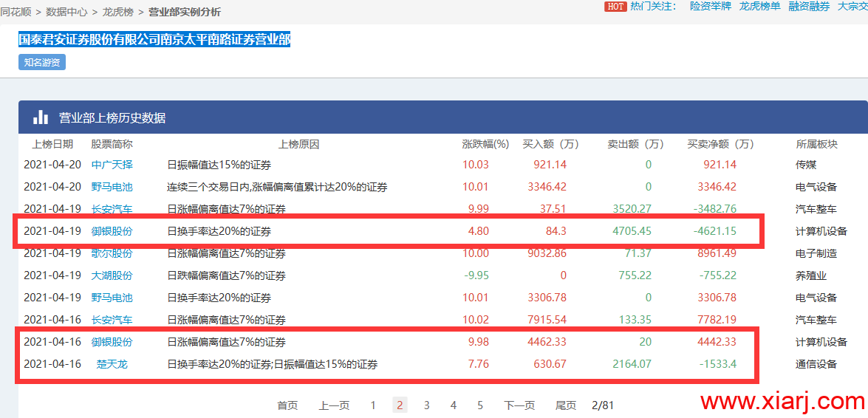868x418 pixels.
Task: Open stock link 歌尔股份
Action: click(x=112, y=253)
